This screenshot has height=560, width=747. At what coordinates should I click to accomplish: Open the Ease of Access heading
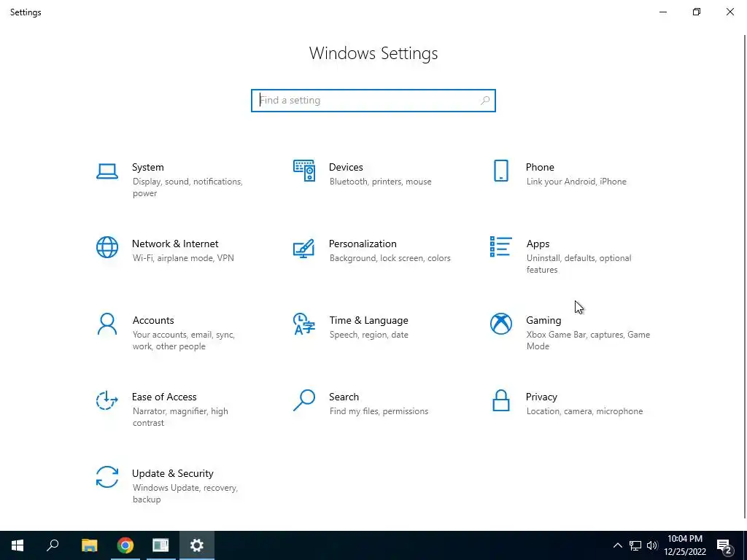coord(164,397)
